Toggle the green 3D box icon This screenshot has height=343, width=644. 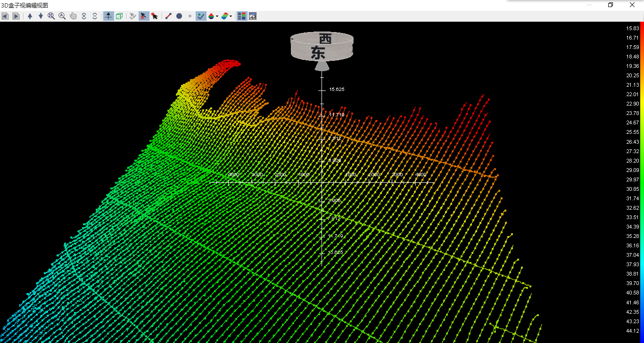(x=119, y=16)
